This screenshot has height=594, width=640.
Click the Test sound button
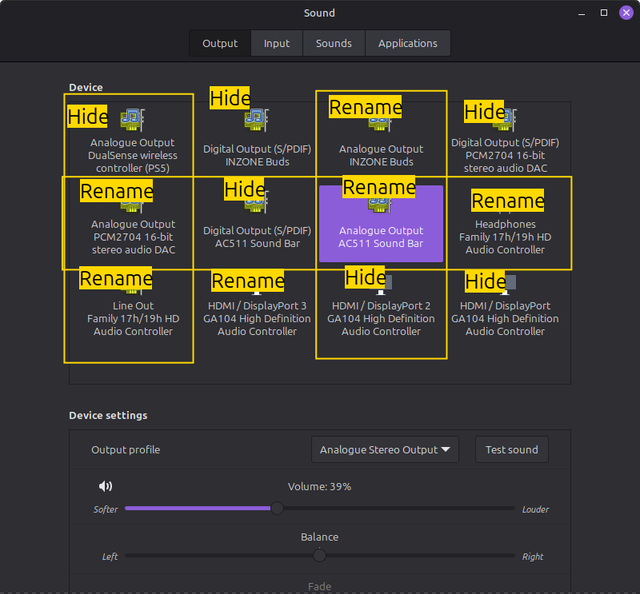tap(512, 449)
